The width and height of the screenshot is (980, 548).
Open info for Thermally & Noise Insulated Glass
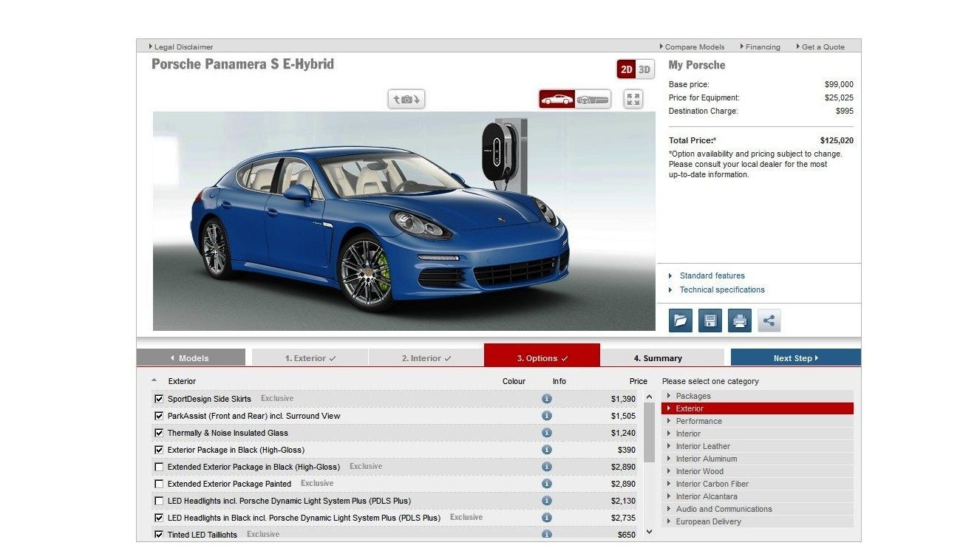[x=547, y=433]
